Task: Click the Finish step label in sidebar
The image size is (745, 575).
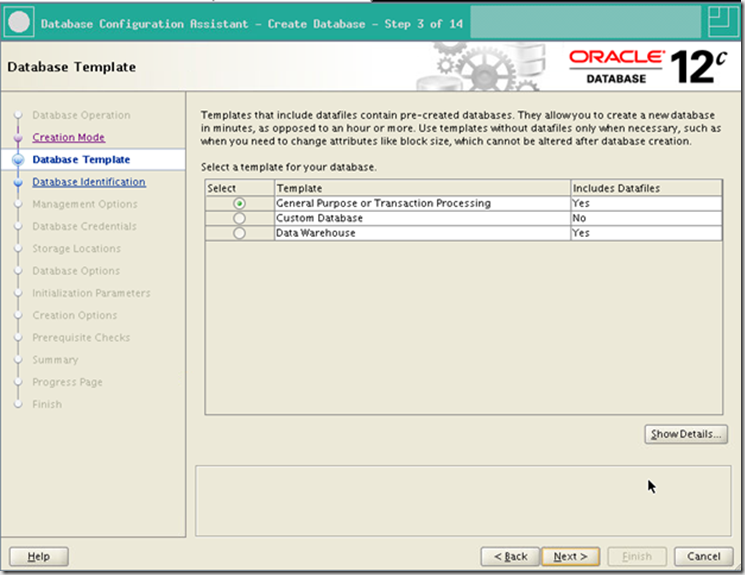Action: point(47,404)
